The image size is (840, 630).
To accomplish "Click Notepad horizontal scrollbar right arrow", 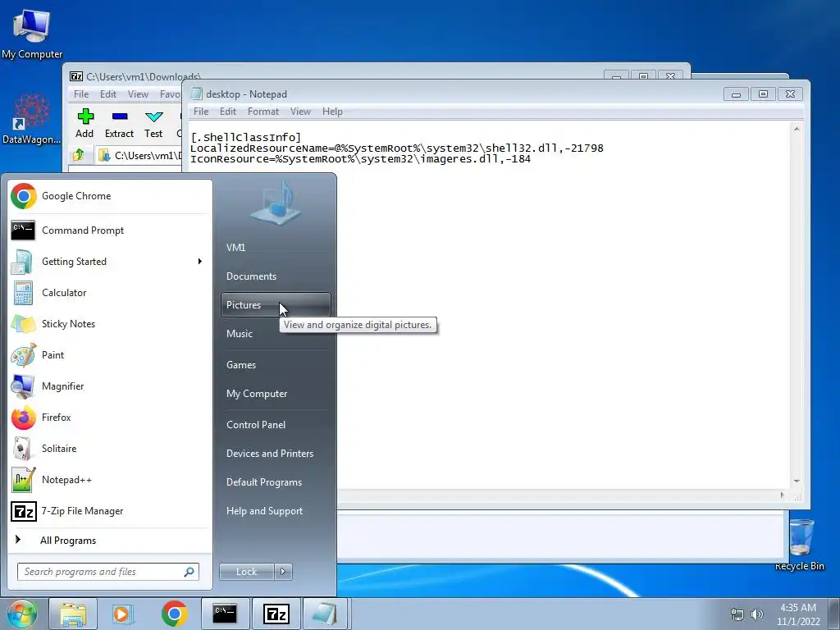I will [x=782, y=495].
